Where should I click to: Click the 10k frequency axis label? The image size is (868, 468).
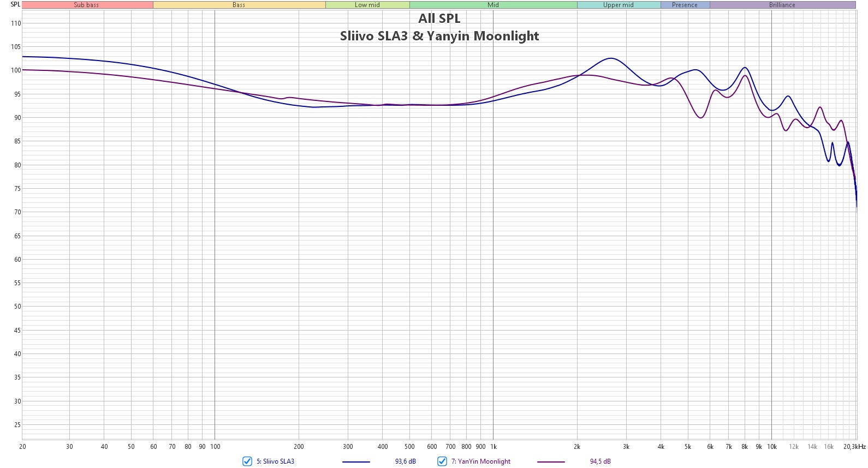772,447
